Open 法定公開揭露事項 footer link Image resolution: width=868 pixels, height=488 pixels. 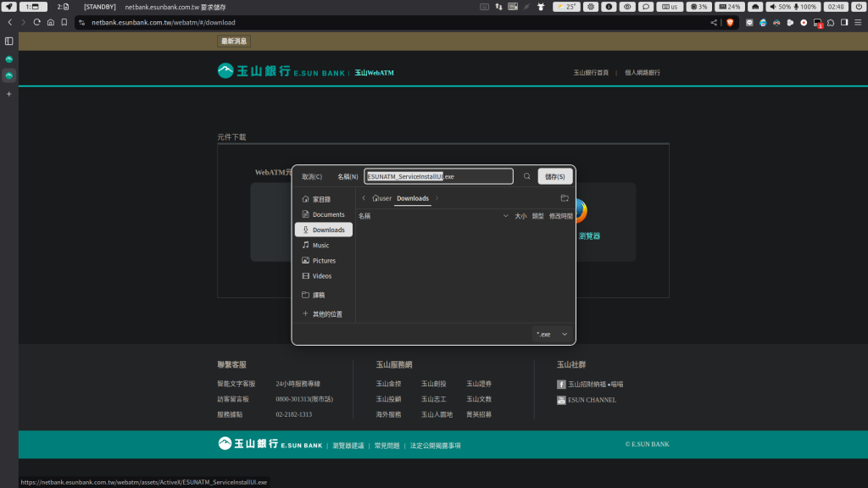tap(435, 446)
